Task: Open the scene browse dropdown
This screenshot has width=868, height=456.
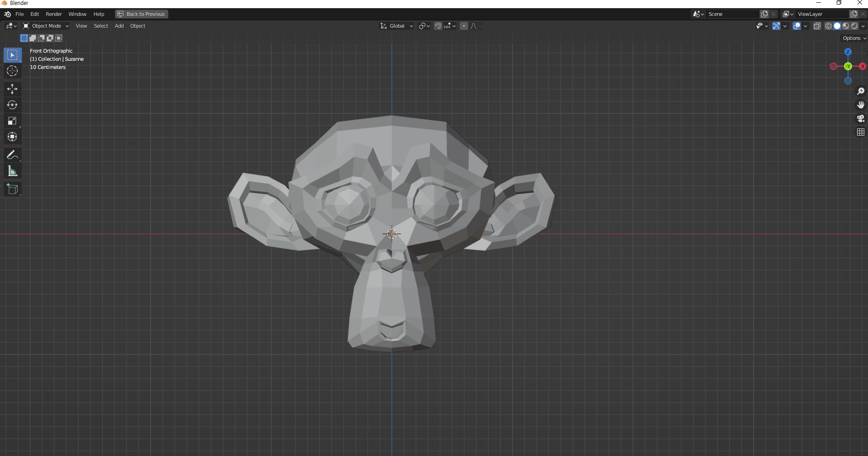Action: pos(698,14)
